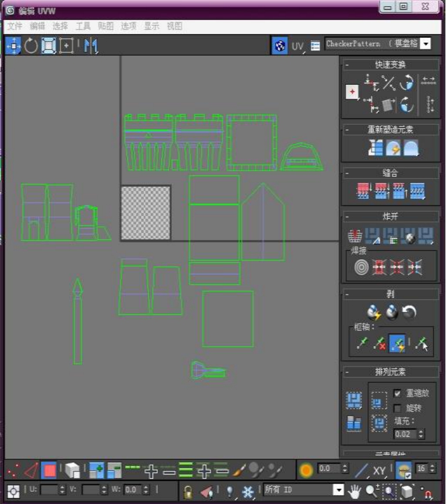Open the Select (选择) menu
Viewport: 446px width, 504px height.
pos(60,26)
